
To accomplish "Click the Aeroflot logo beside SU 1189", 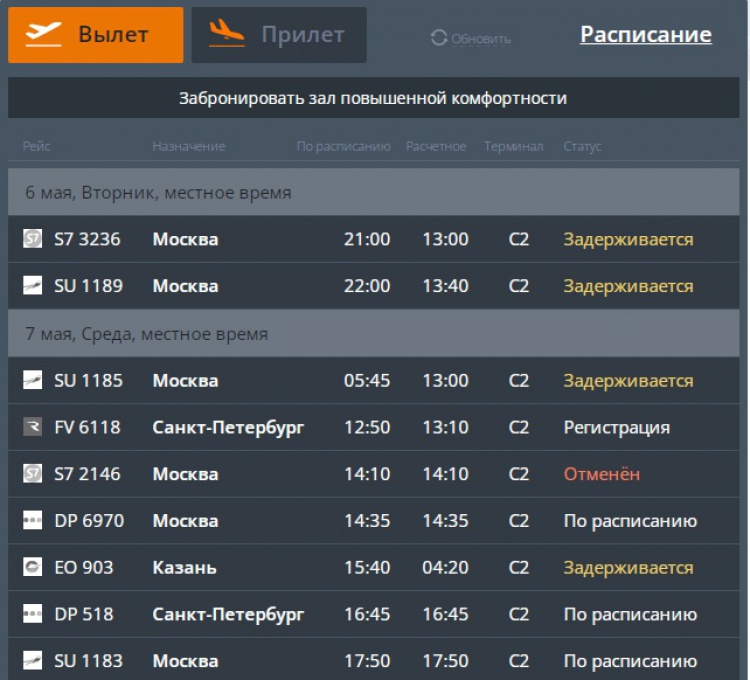I will tap(33, 286).
